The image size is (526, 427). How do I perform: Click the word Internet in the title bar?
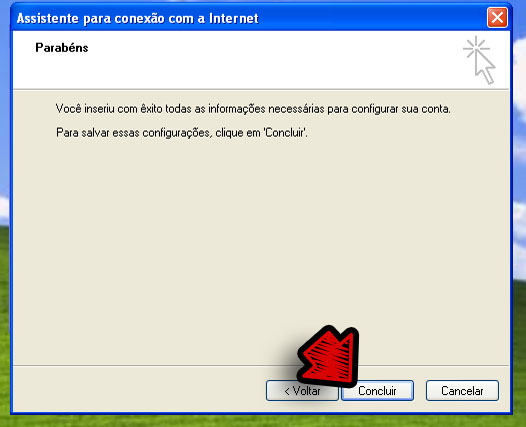coord(234,18)
